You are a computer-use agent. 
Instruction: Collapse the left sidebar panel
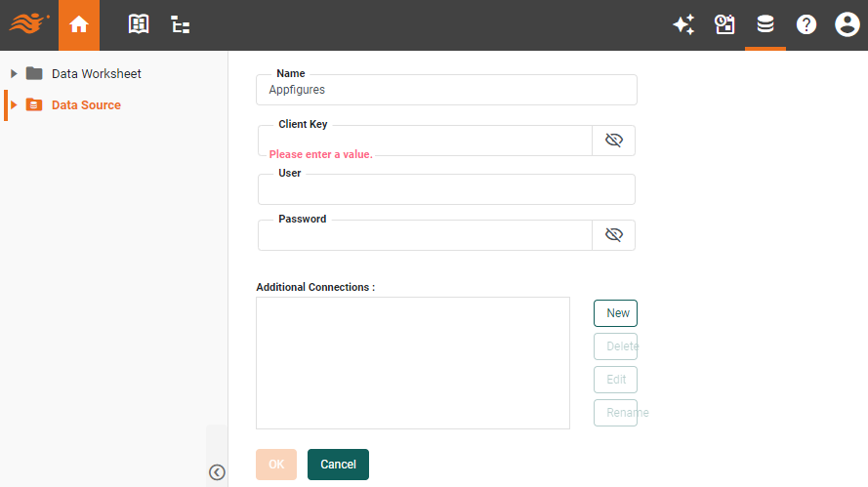tap(217, 472)
